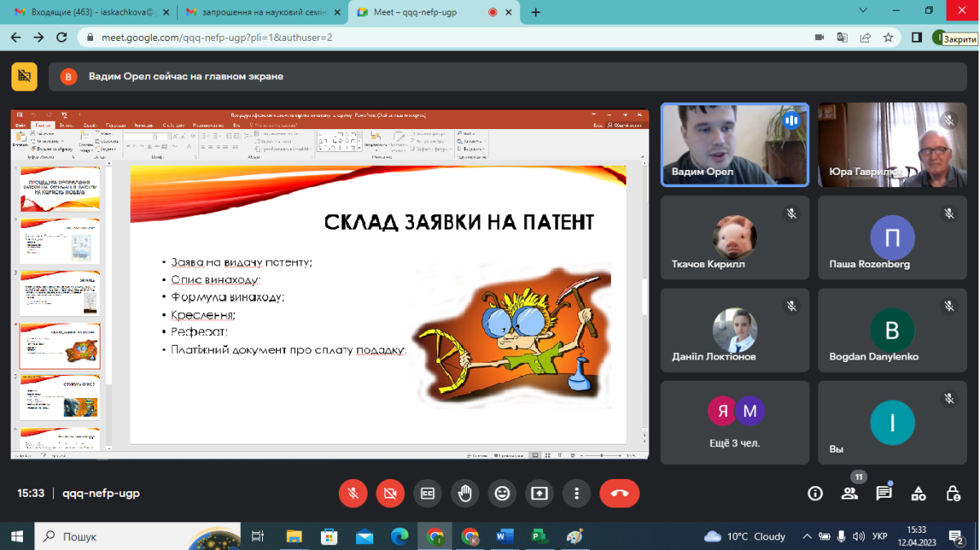Unmute the microphone in Meet
980x550 pixels.
click(x=353, y=494)
